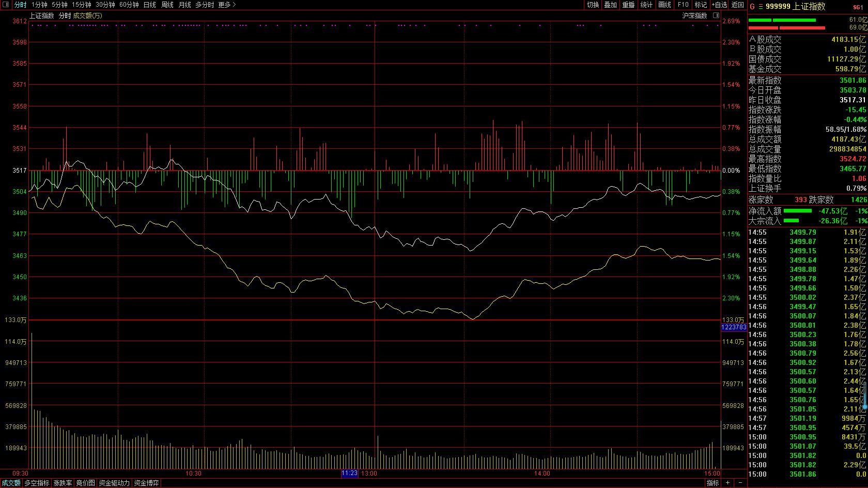The image size is (868, 488).
Task: Click the 总成交额 value 4187.43亿
Action: coord(849,139)
